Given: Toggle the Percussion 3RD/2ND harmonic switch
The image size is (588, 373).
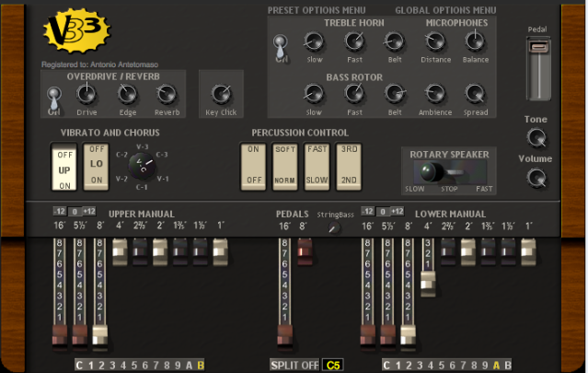Looking at the screenshot, I should 350,165.
